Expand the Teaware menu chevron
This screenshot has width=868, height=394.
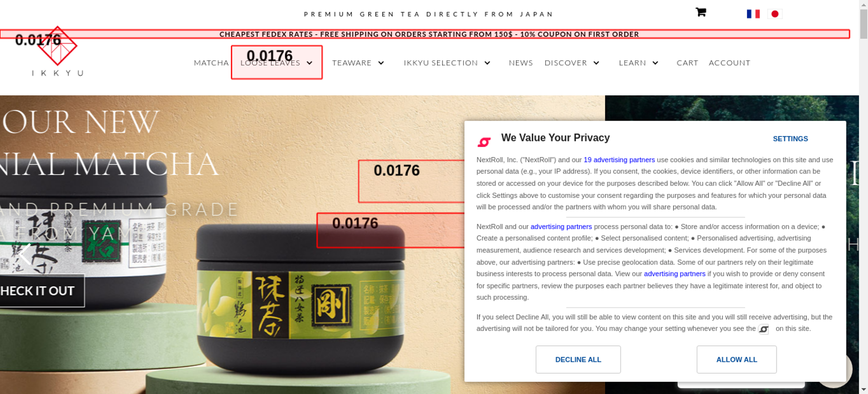click(381, 63)
